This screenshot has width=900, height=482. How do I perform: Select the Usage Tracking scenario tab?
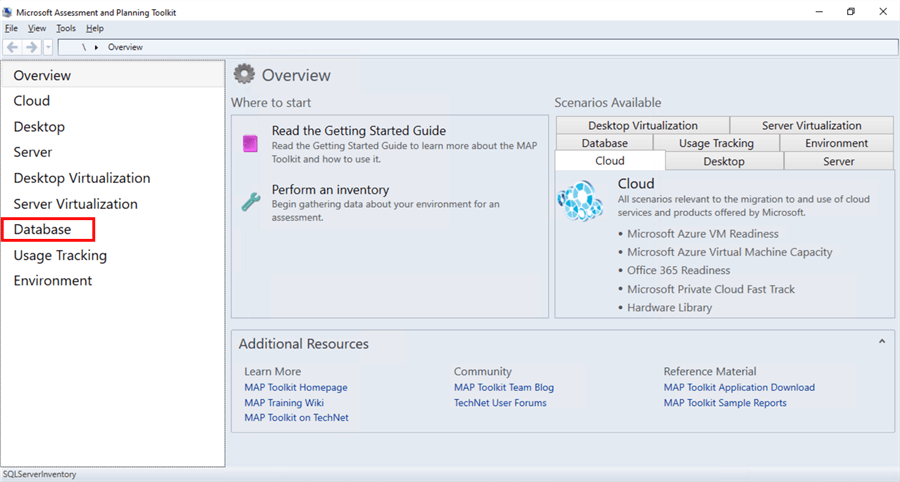pyautogui.click(x=716, y=143)
